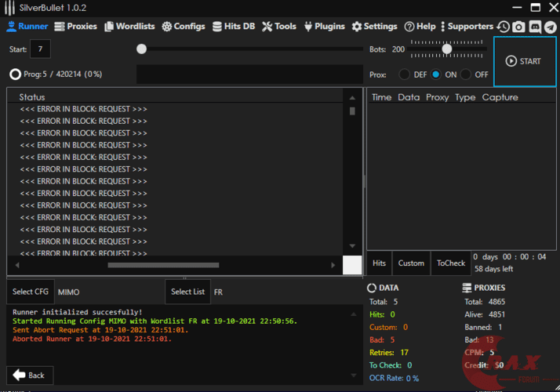Select the ON proxy mode radio button

tap(436, 74)
